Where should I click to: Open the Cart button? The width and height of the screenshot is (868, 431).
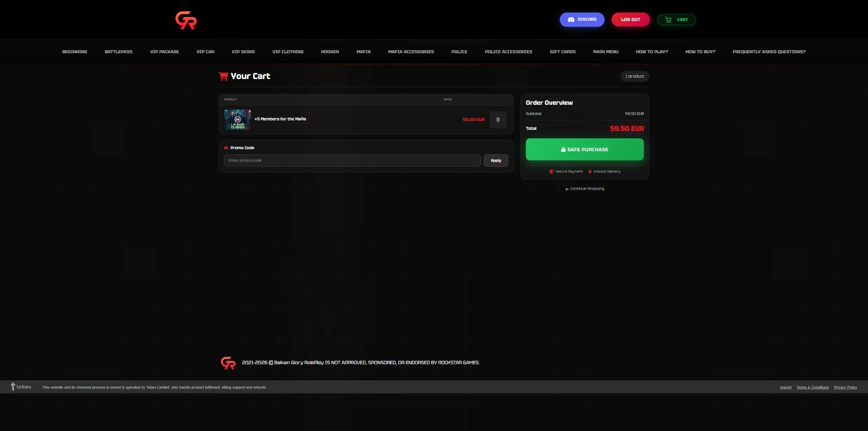(676, 20)
